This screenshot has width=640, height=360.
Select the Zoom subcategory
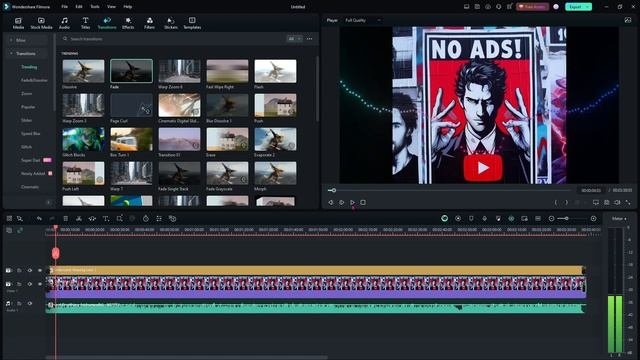[27, 93]
